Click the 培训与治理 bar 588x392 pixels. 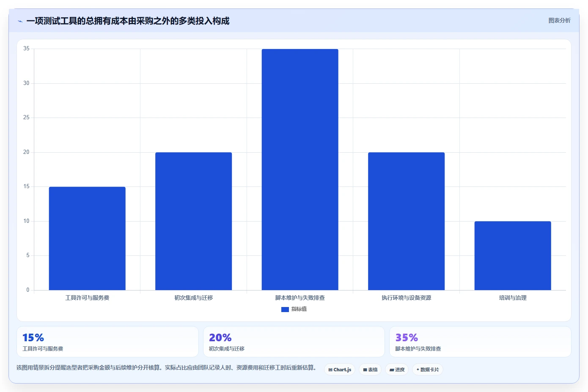[x=513, y=255]
